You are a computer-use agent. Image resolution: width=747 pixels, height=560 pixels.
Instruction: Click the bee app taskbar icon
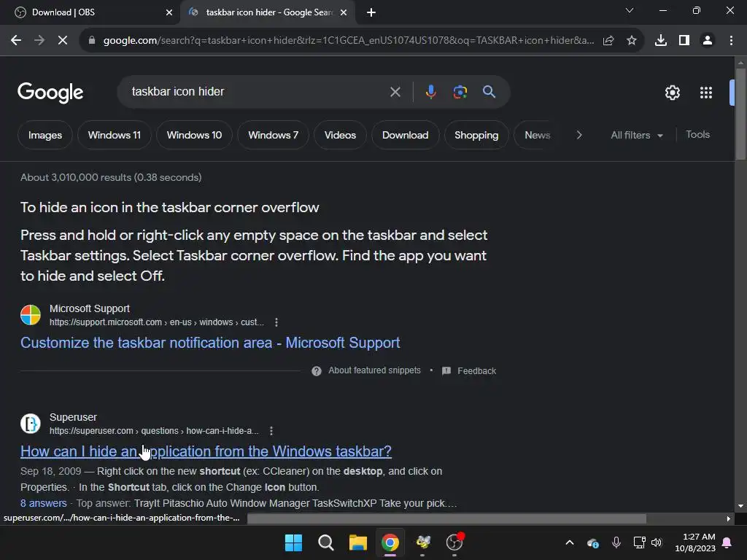(422, 542)
